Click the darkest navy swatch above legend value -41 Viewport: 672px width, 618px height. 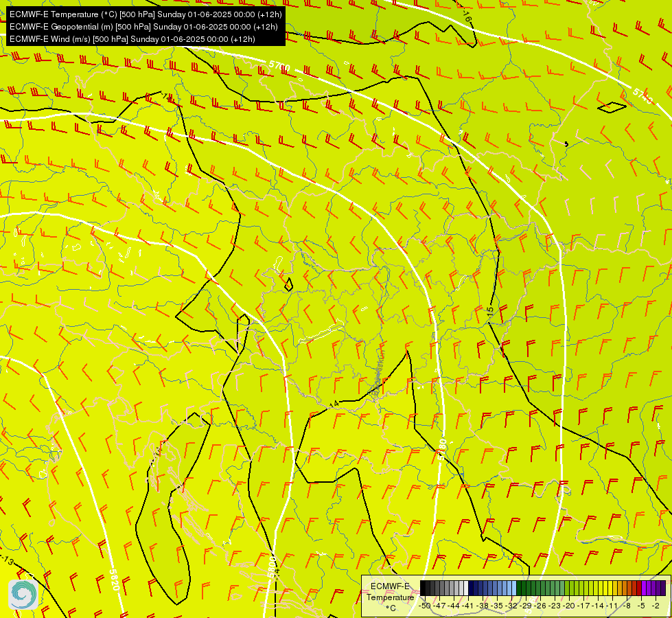471,588
